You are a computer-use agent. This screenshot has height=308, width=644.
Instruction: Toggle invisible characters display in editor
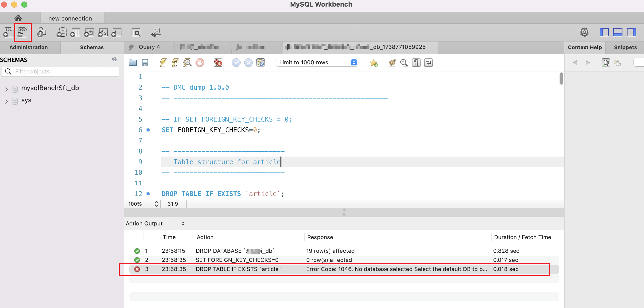(416, 63)
